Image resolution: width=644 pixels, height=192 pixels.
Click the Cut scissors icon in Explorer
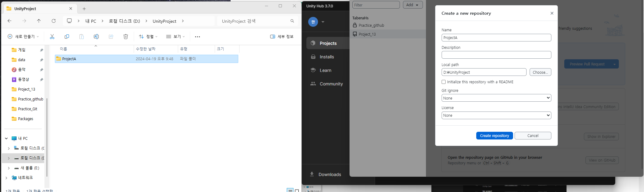coord(52,37)
